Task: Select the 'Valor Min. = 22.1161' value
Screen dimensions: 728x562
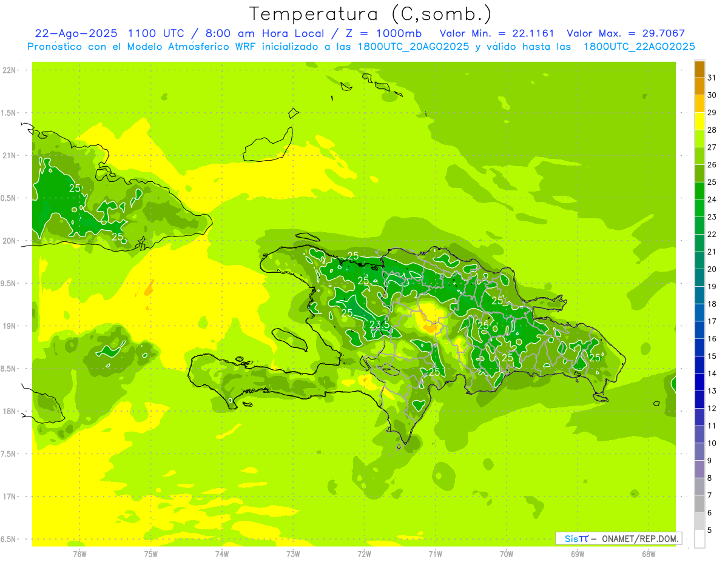Action: click(497, 33)
